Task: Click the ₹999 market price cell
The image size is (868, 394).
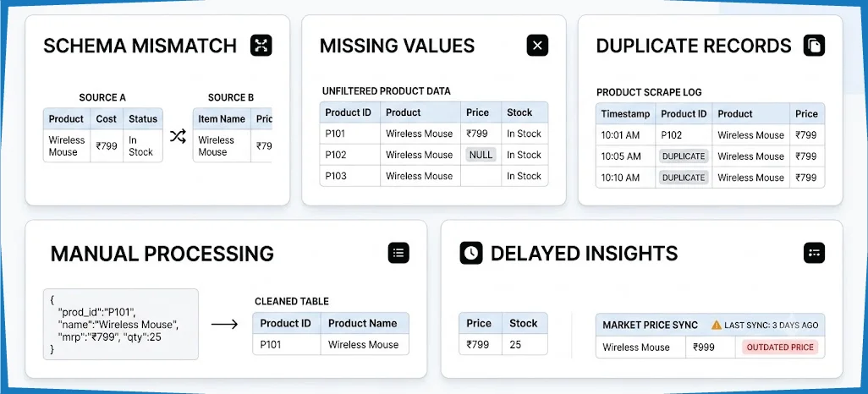Action: 711,347
